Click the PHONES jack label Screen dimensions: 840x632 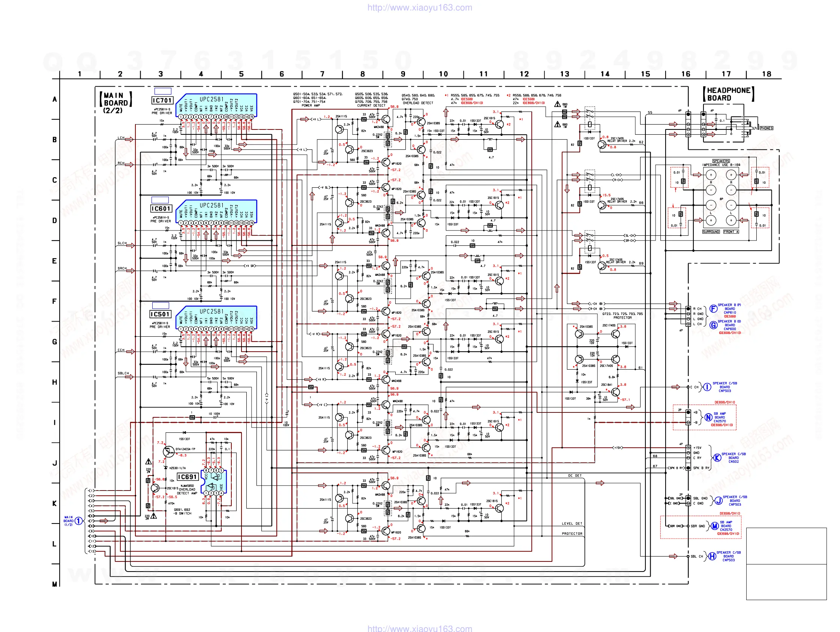click(x=766, y=128)
